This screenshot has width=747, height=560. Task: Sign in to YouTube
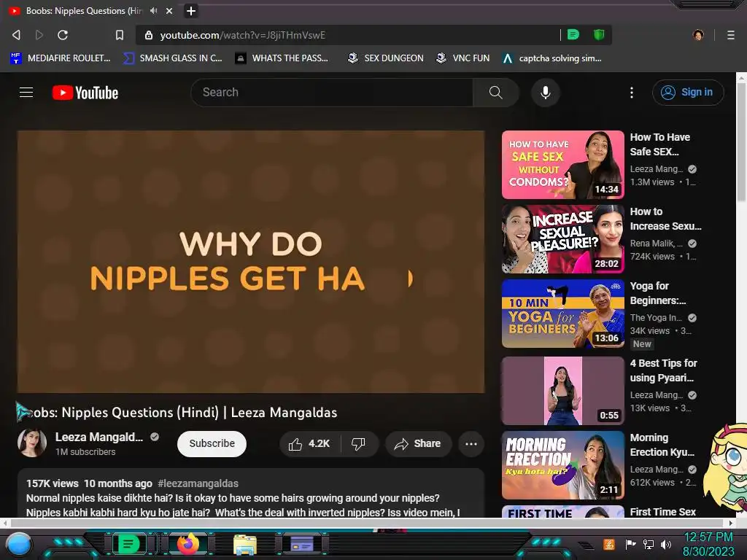(x=687, y=93)
